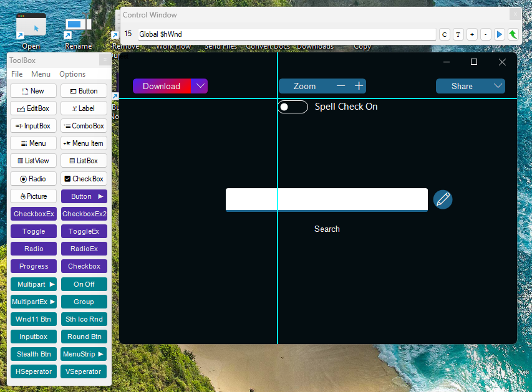Close the ToolBox window
The width and height of the screenshot is (532, 392).
coord(105,60)
